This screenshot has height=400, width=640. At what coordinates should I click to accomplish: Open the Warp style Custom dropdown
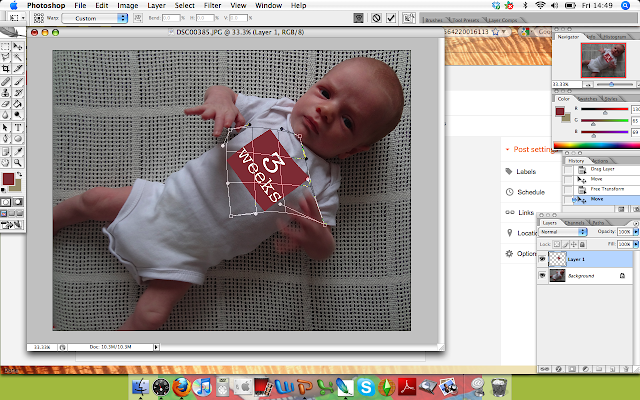[94, 18]
